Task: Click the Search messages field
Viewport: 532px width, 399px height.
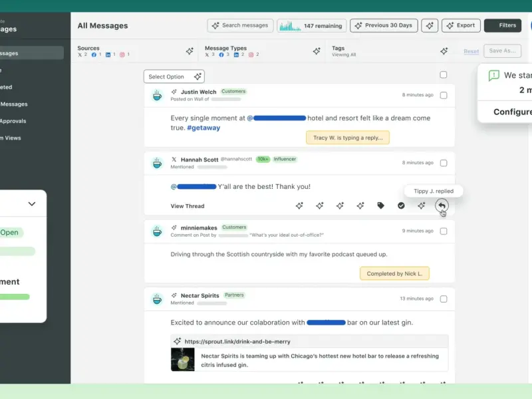Action: (x=240, y=25)
